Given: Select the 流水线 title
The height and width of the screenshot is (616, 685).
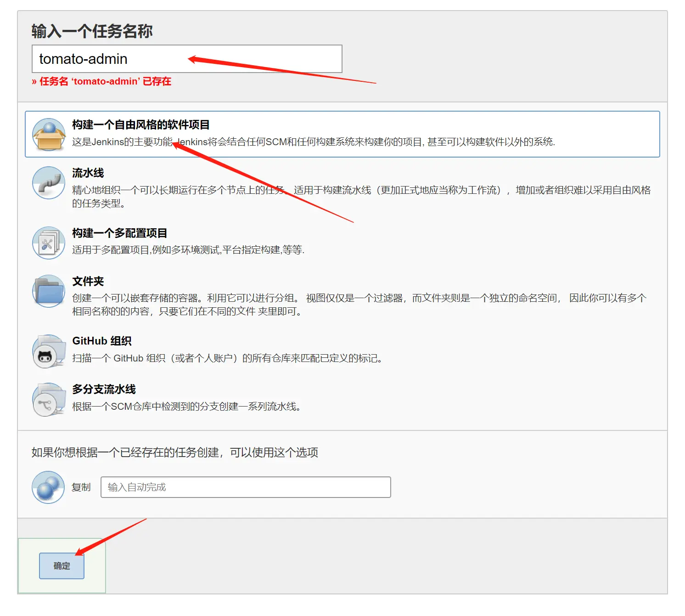Looking at the screenshot, I should pos(88,173).
